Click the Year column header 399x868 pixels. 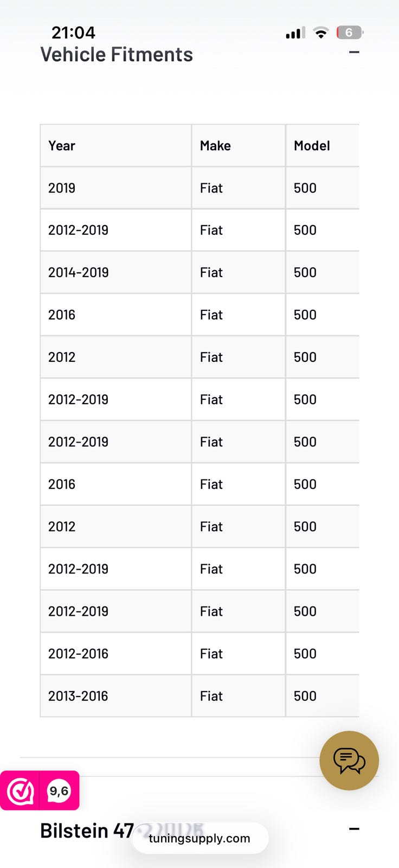pyautogui.click(x=62, y=146)
